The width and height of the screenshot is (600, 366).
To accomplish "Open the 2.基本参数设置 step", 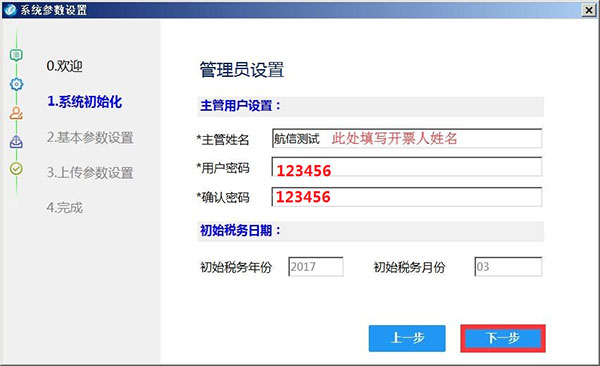I will 90,137.
